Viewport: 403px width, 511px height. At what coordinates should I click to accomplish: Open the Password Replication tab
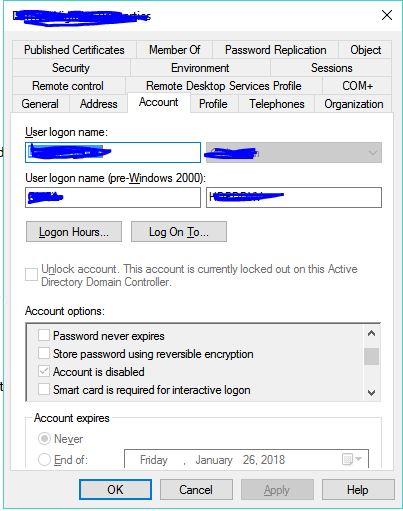[275, 50]
